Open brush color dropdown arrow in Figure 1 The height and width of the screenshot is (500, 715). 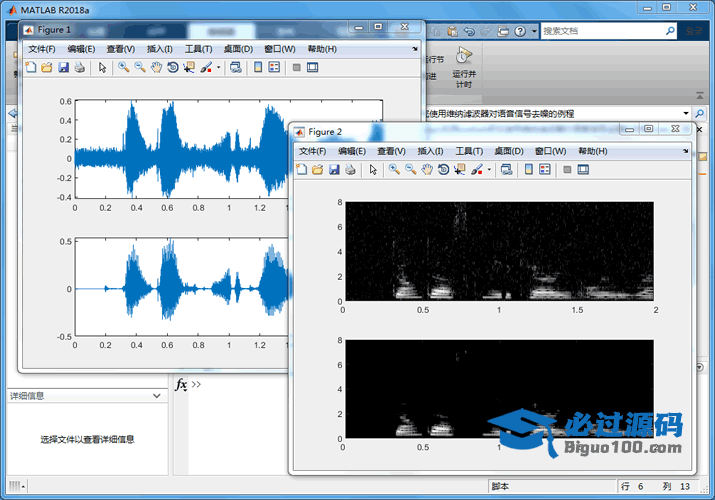(218, 67)
